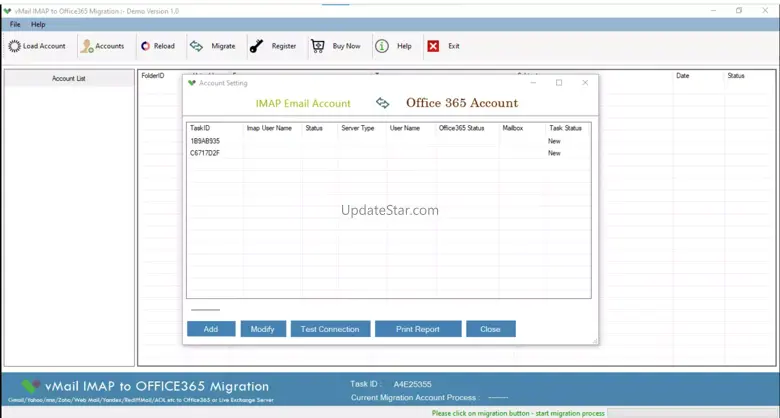
Task: Select task row C6717D2F
Action: point(389,153)
